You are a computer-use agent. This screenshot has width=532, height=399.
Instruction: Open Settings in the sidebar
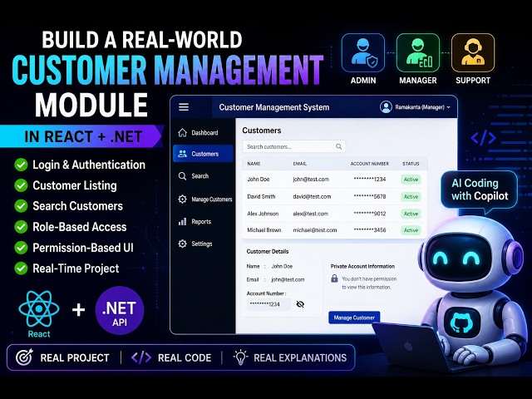[203, 244]
